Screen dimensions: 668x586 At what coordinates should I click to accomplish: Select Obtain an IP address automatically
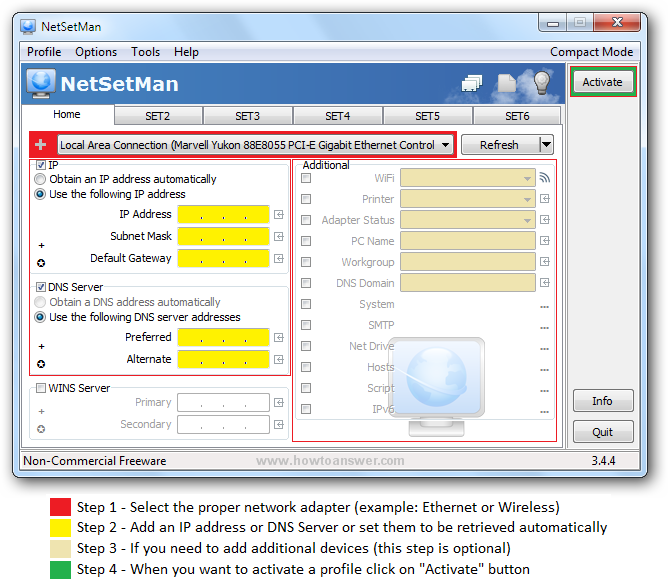click(x=40, y=179)
